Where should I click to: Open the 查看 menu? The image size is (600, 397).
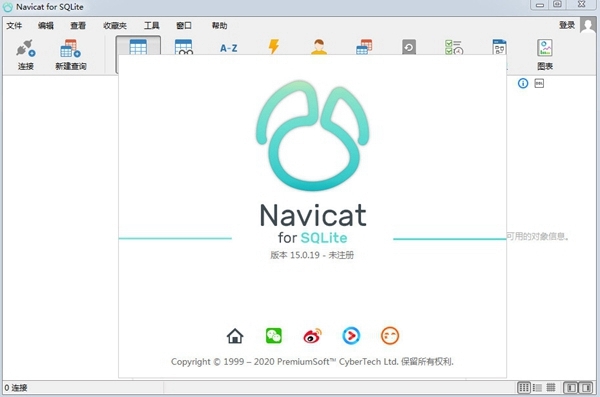(x=78, y=26)
